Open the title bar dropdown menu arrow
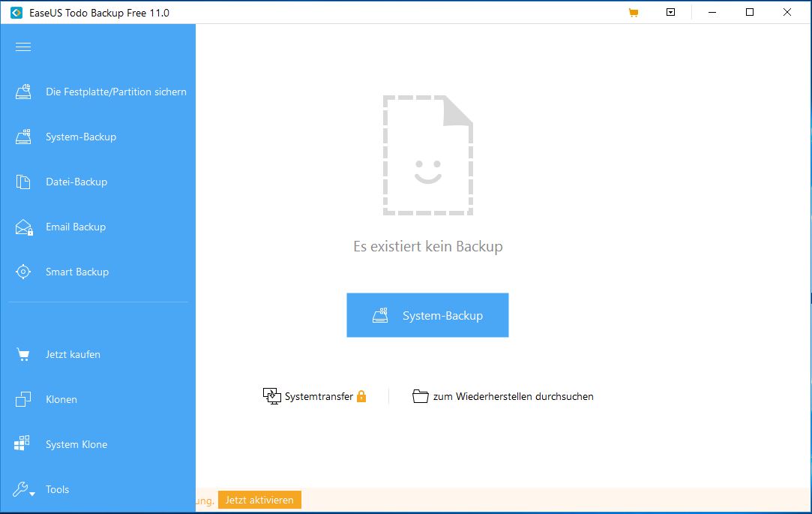 pyautogui.click(x=670, y=12)
